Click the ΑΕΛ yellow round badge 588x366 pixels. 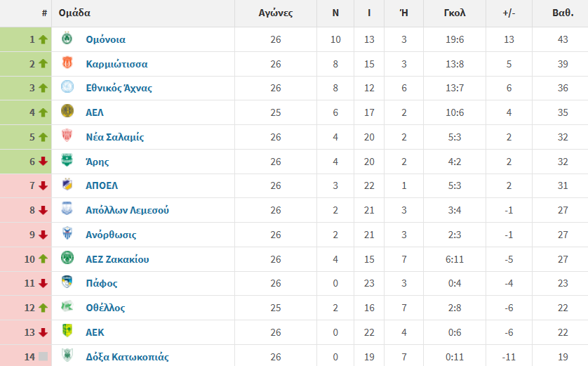pos(67,111)
